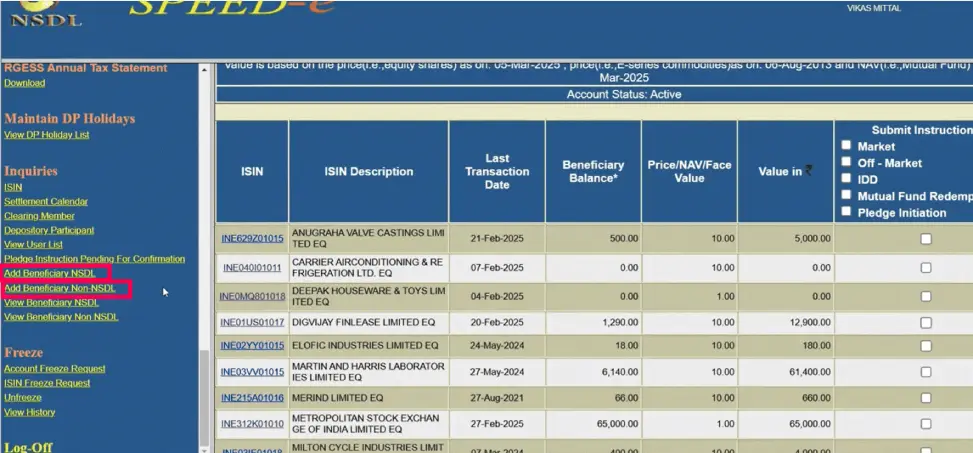Tick the Market instruction checkbox
973x453 pixels.
pyautogui.click(x=846, y=146)
